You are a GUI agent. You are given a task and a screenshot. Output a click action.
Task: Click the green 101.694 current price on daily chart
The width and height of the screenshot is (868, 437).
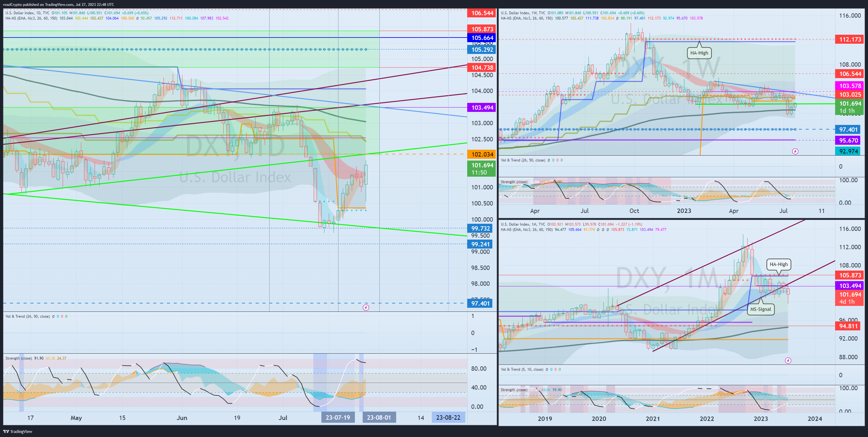coord(481,169)
